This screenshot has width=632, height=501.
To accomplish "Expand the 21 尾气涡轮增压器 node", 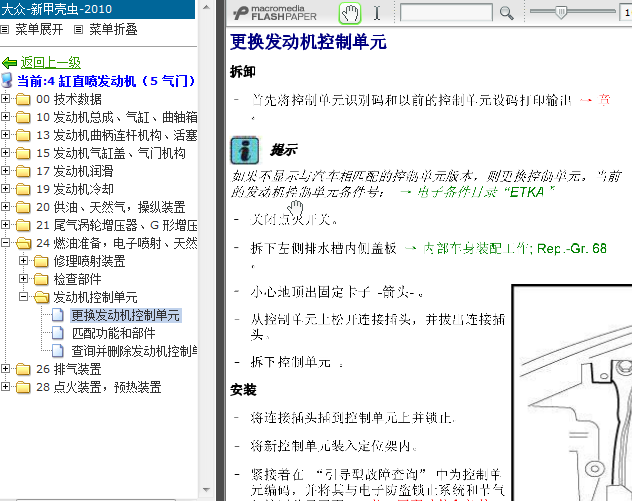I will (5, 225).
